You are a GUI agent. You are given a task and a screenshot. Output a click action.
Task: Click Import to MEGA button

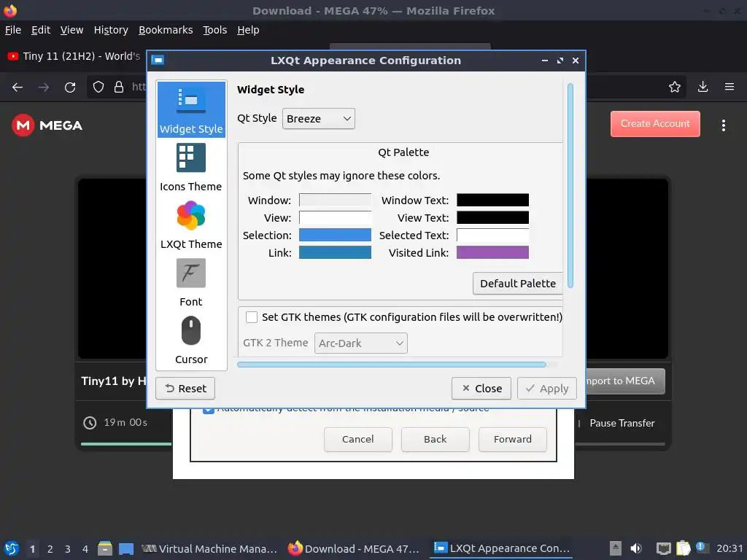(x=625, y=381)
